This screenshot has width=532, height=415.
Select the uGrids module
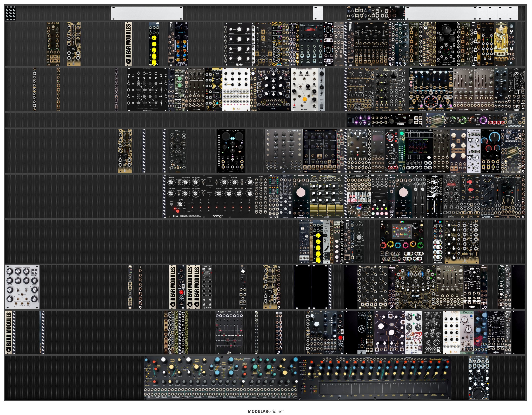coord(53,44)
